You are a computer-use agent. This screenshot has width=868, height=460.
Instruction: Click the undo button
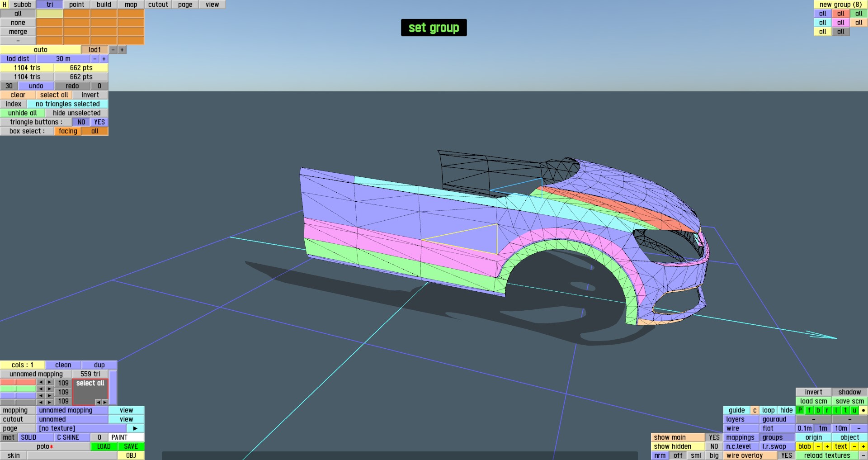tap(36, 86)
